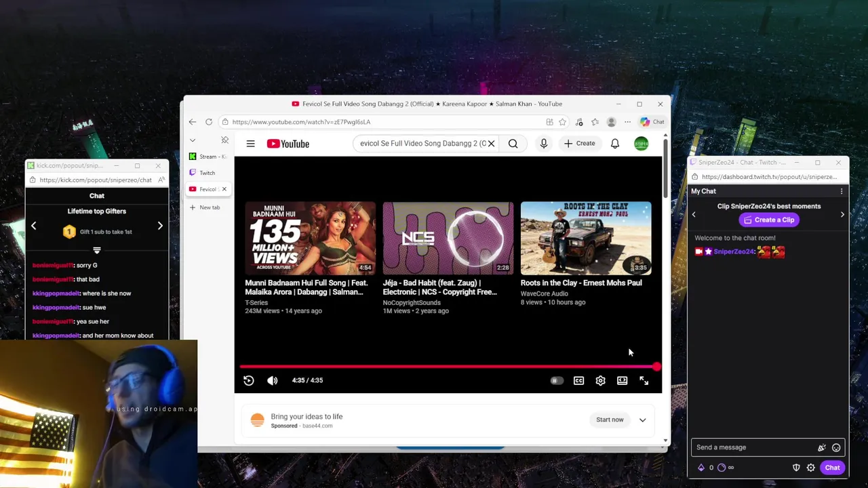Switch to the Stream Kick tab
The width and height of the screenshot is (868, 488).
pyautogui.click(x=208, y=157)
